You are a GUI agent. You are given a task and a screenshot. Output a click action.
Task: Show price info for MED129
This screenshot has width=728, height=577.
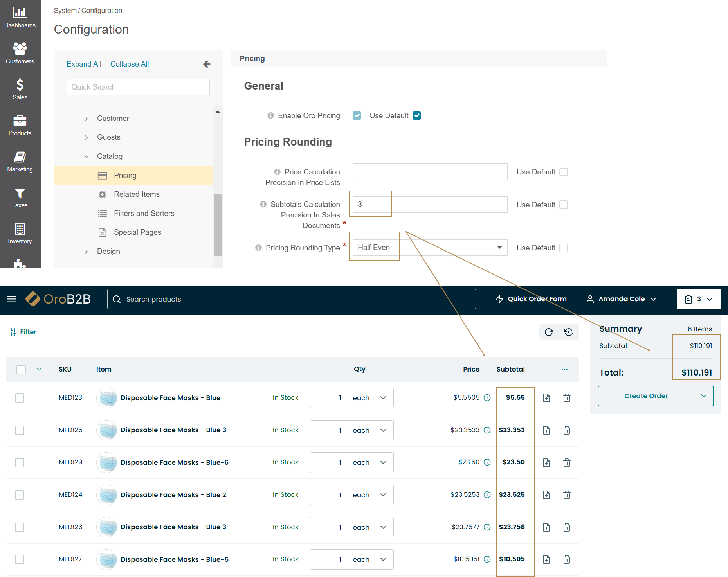(x=487, y=462)
